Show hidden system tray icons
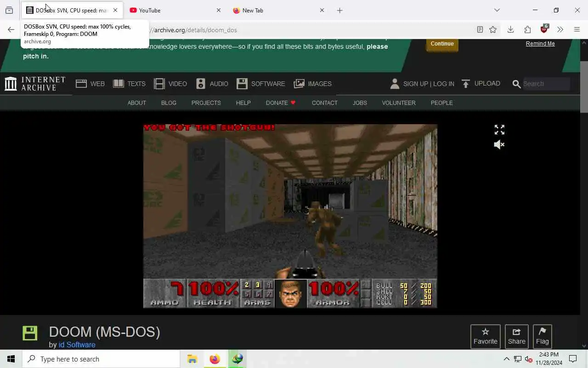 click(506, 359)
